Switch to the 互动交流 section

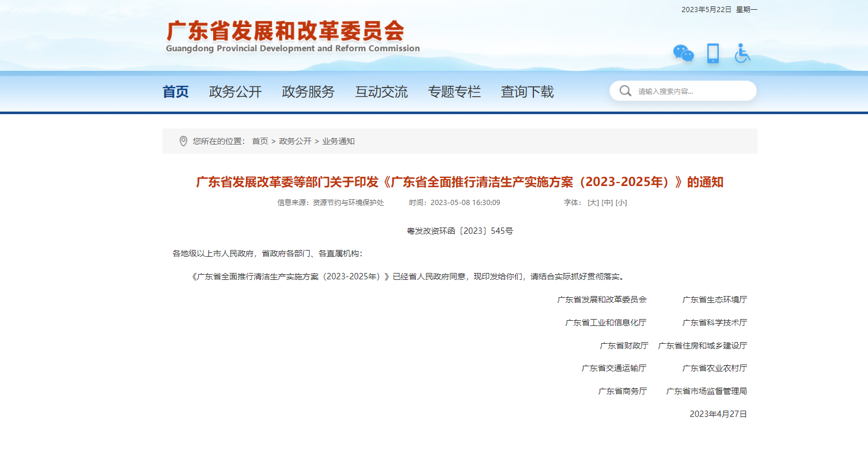coord(381,91)
